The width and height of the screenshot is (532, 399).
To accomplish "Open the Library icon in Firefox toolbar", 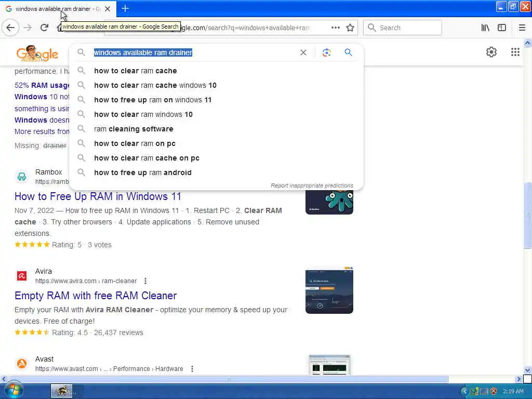I will point(486,28).
